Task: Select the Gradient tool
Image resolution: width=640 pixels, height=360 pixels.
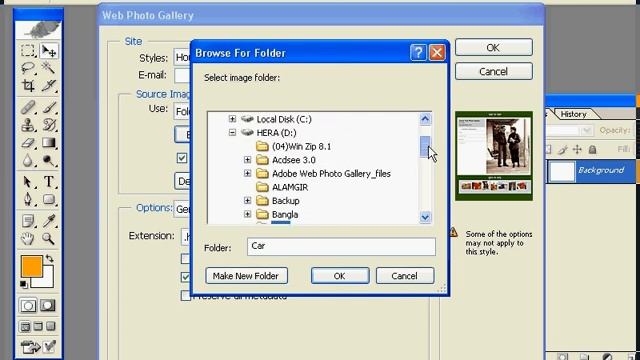Action: click(49, 143)
